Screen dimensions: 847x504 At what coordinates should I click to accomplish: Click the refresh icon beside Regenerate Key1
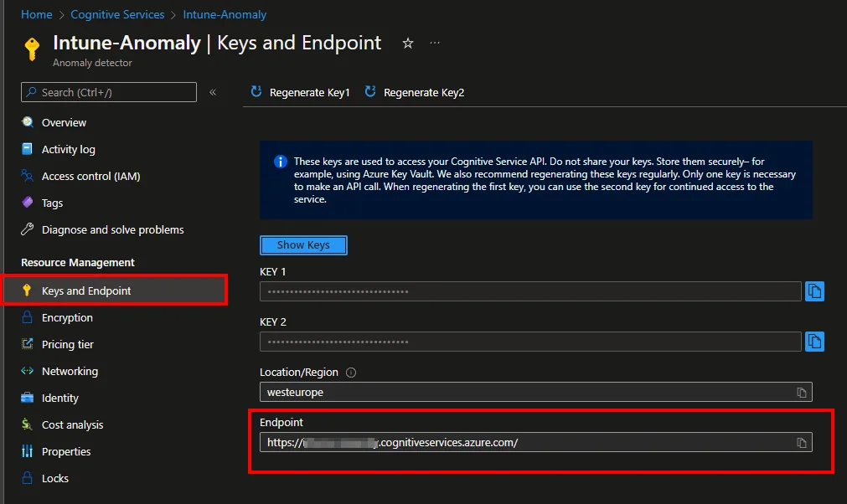tap(256, 92)
